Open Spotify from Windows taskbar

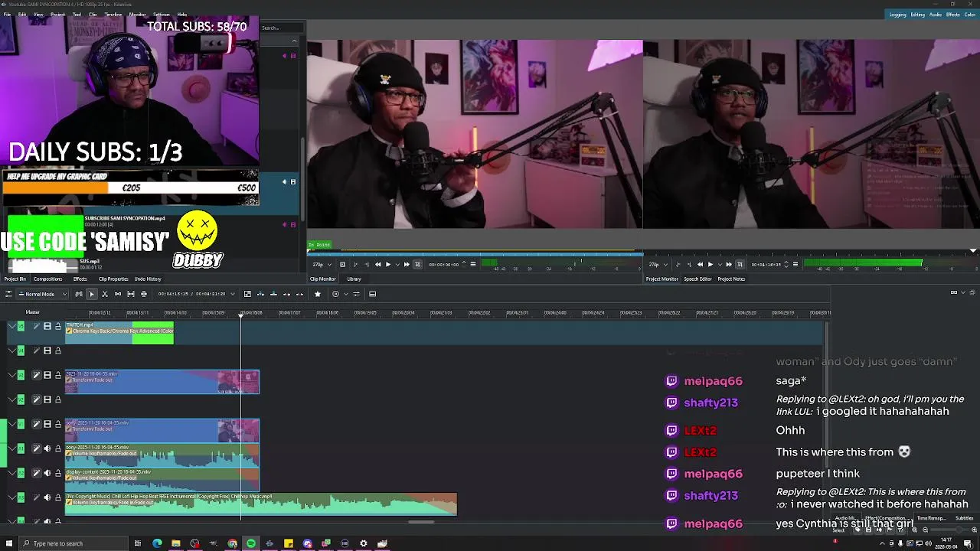(250, 543)
